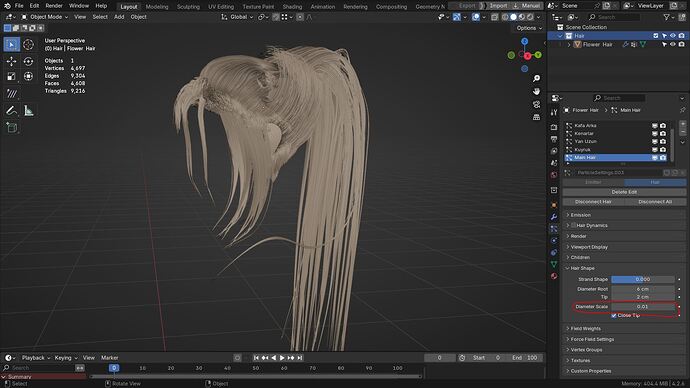Open the viewport Add menu
Image resolution: width=690 pixels, height=388 pixels.
(119, 17)
